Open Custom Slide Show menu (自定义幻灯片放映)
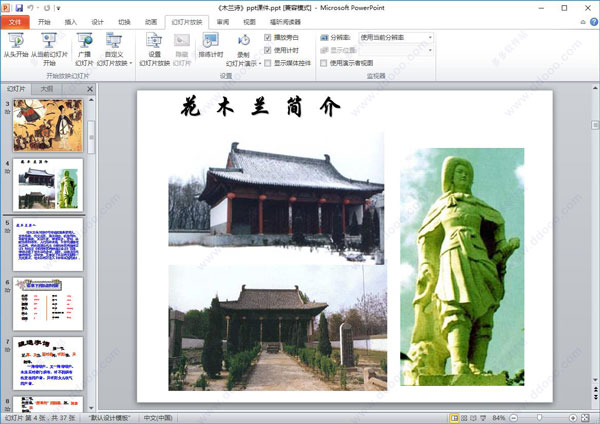The image size is (600, 424). click(114, 49)
